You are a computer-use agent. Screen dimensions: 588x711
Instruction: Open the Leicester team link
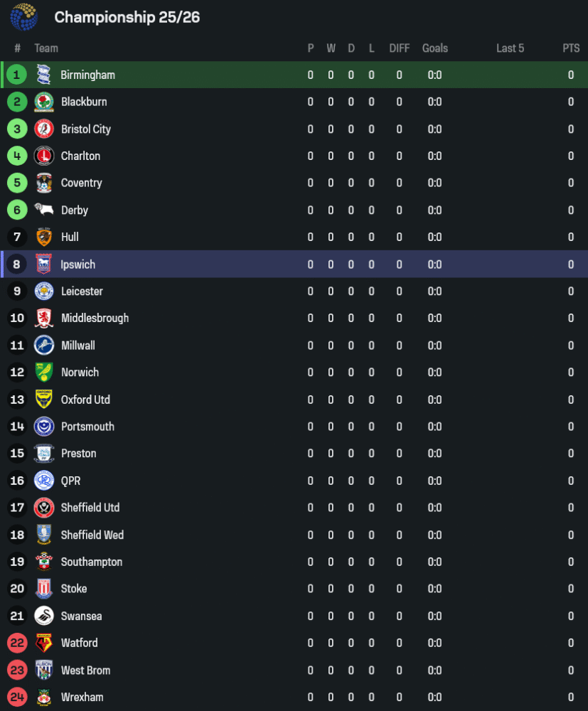[x=82, y=292]
